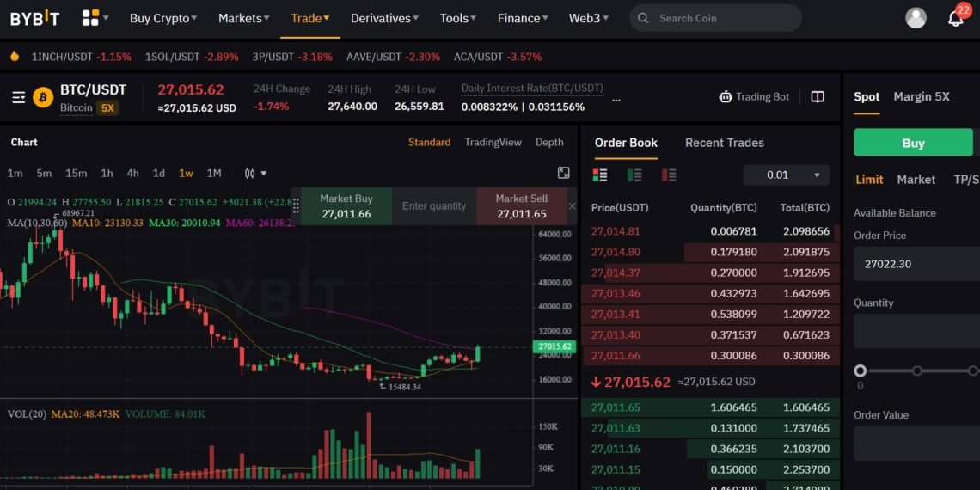
Task: Select the 4h timeframe
Action: [x=132, y=173]
